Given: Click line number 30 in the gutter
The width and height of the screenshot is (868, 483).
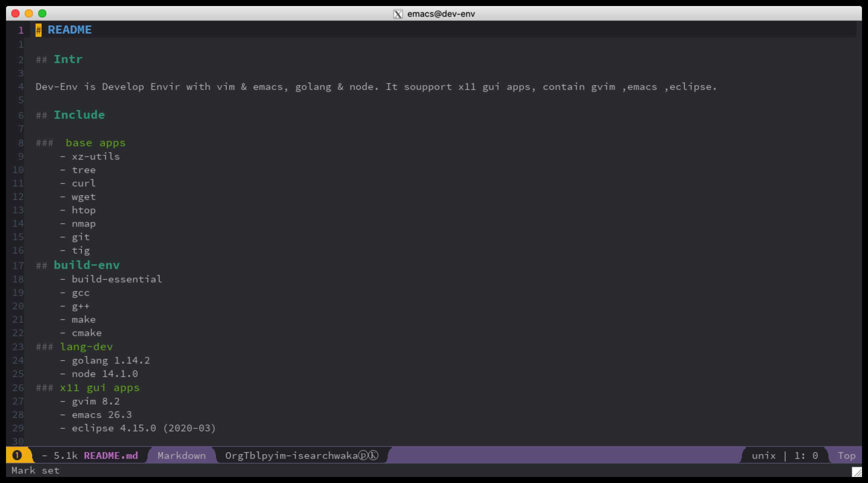Looking at the screenshot, I should [x=18, y=441].
